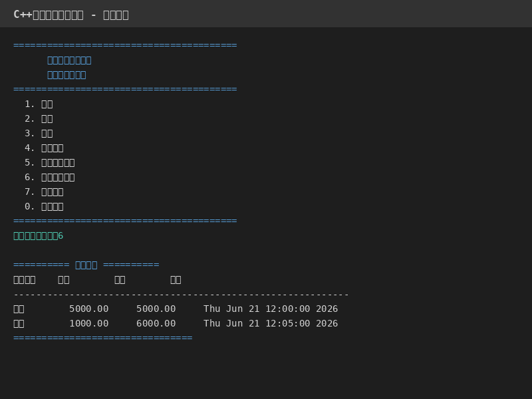The height and width of the screenshot is (399, 532).
Task: Click the window title starting with C++
Action: [x=71, y=15]
